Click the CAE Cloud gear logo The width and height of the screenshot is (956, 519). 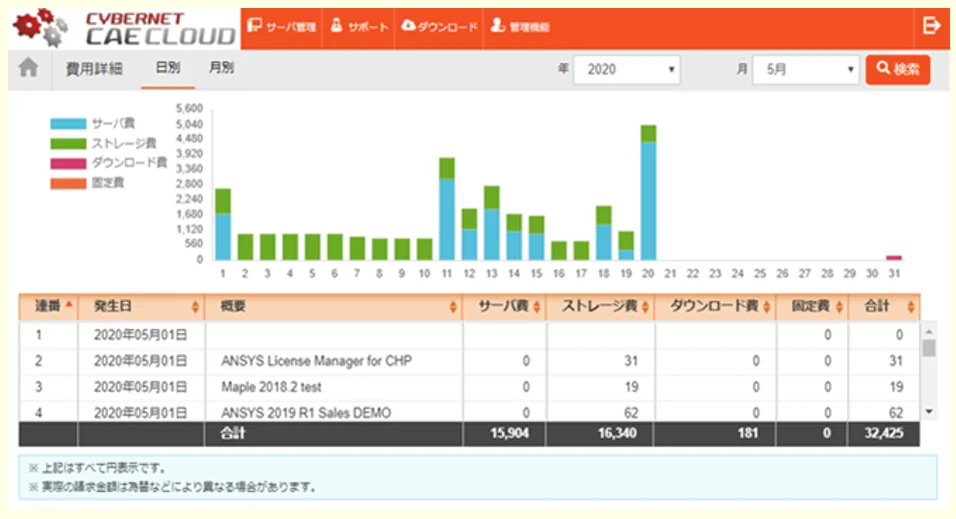[x=38, y=27]
